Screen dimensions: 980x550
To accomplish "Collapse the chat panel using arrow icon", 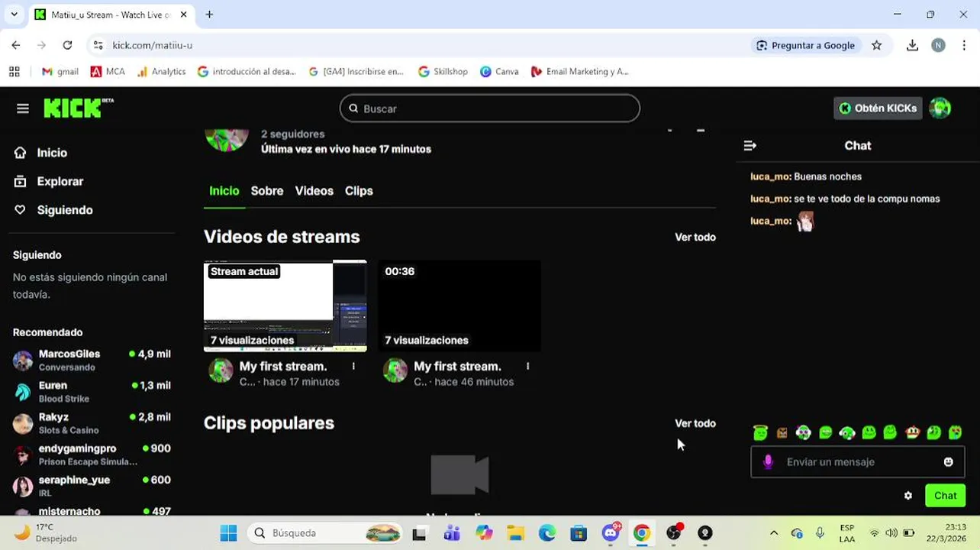I will point(750,145).
